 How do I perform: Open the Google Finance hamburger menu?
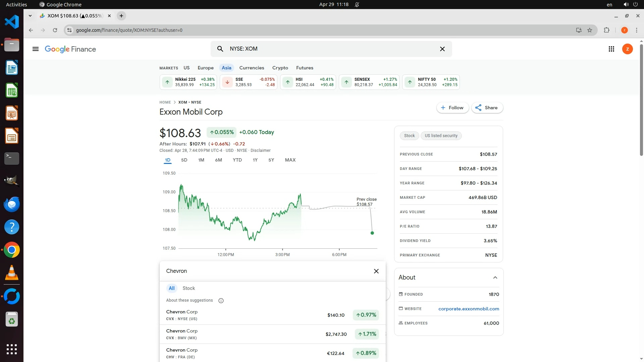35,49
